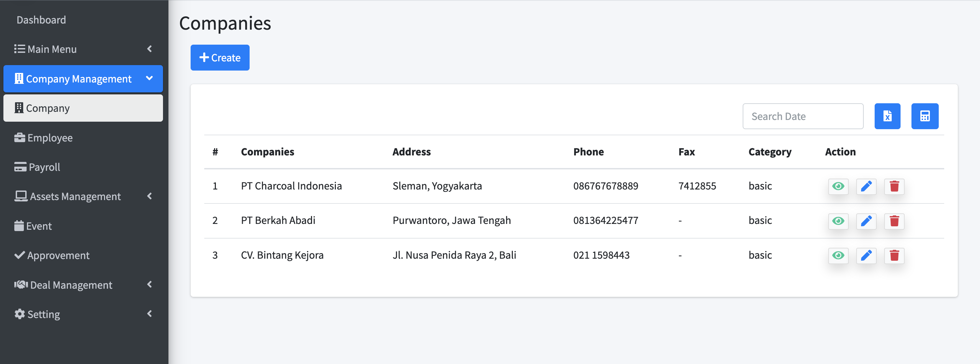This screenshot has width=980, height=364.
Task: Expand the Main Menu chevron
Action: click(x=149, y=49)
